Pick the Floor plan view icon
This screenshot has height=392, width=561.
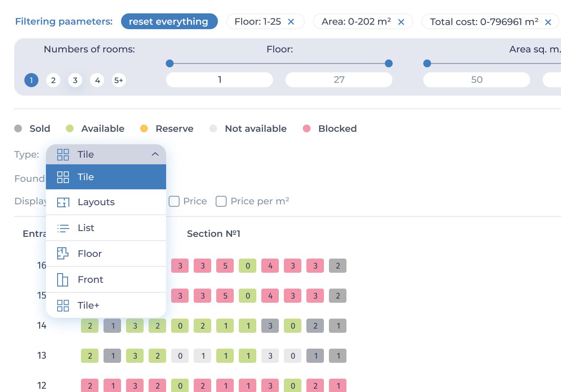63,254
